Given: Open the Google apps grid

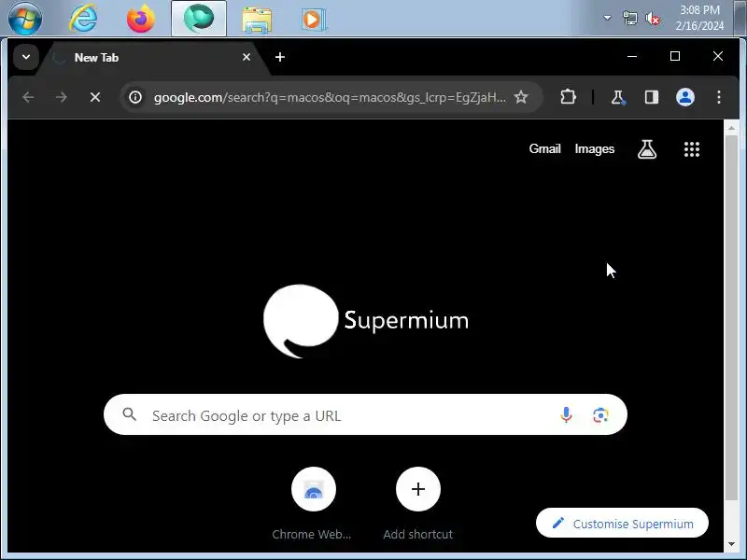Looking at the screenshot, I should click(692, 149).
